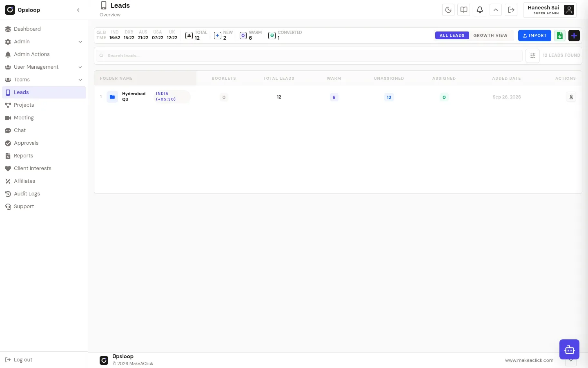Switch to All Leads view
The width and height of the screenshot is (588, 368).
[452, 36]
